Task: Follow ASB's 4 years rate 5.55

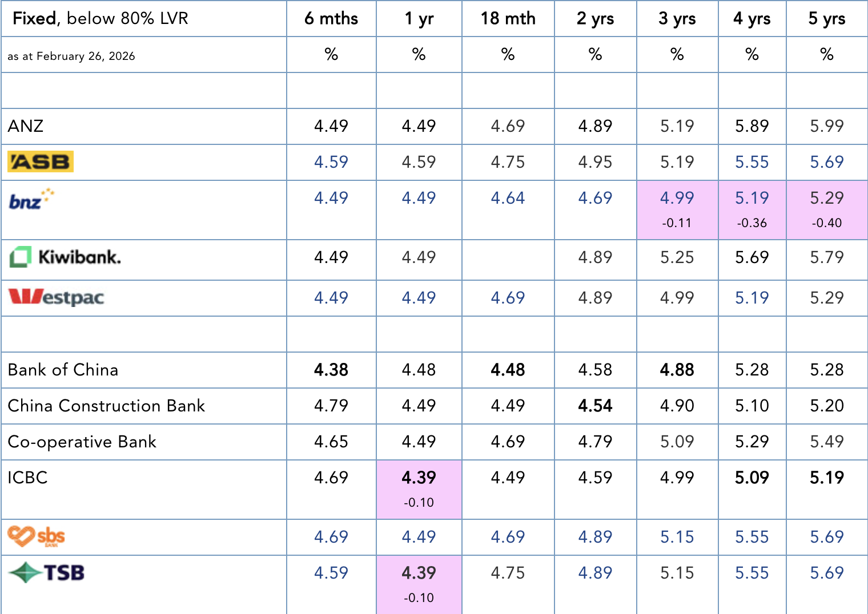Action: [x=752, y=162]
